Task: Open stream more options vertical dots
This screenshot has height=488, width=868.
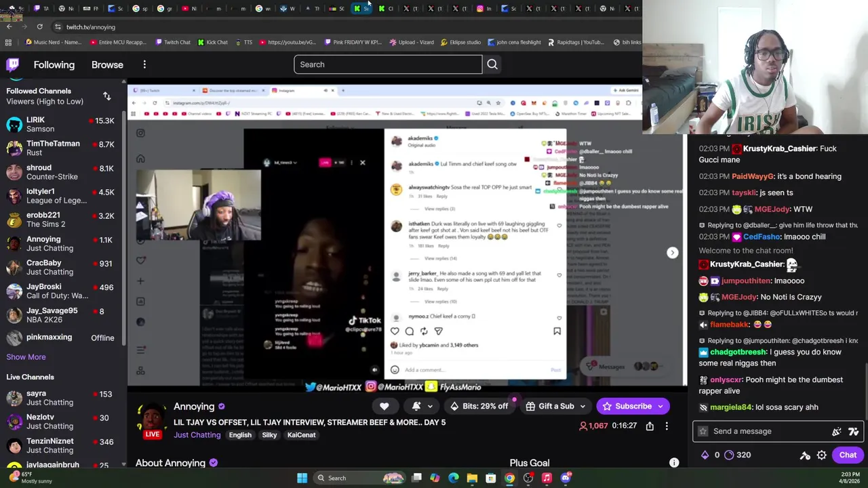Action: click(667, 426)
